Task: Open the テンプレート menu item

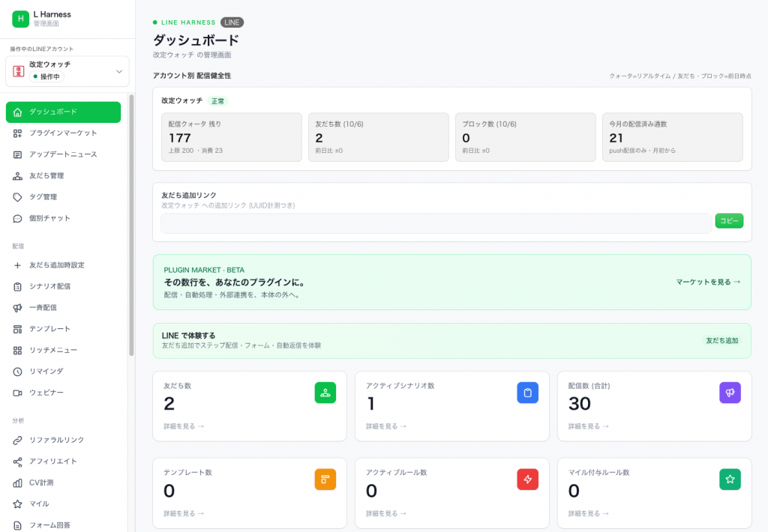Action: click(x=63, y=329)
